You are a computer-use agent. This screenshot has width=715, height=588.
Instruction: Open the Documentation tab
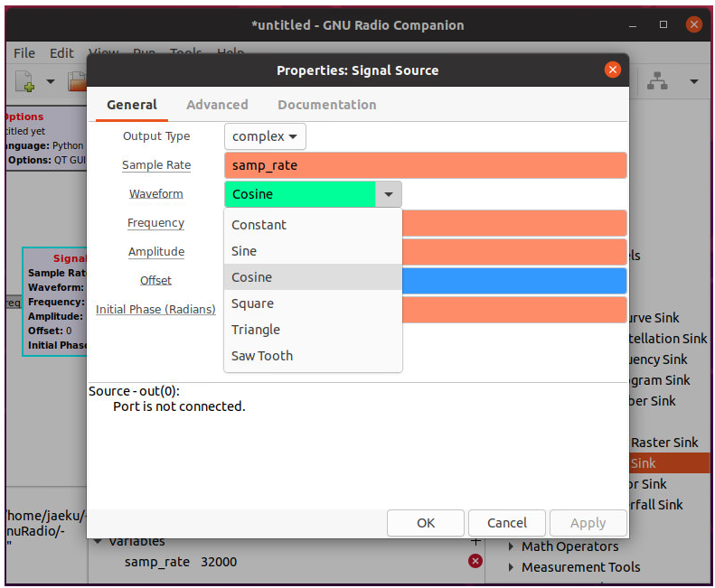[x=327, y=105]
